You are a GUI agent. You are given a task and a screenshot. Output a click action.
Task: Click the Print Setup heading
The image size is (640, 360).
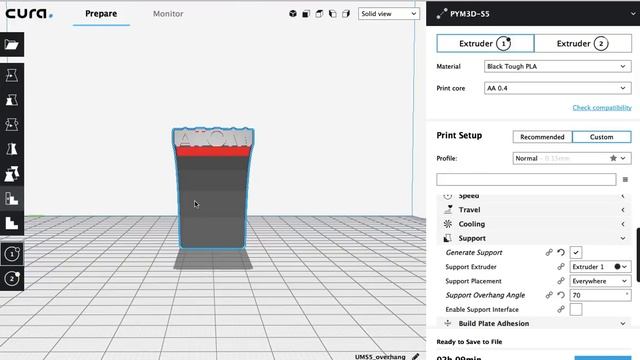(x=459, y=135)
